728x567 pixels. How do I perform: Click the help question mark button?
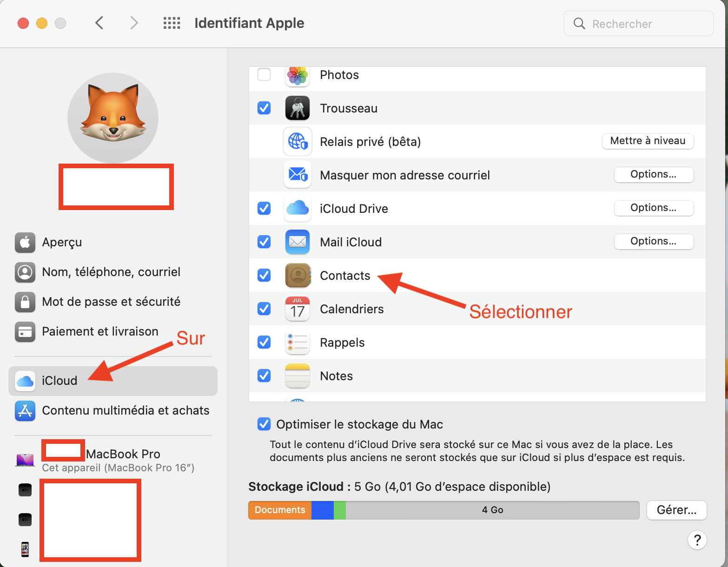(697, 540)
